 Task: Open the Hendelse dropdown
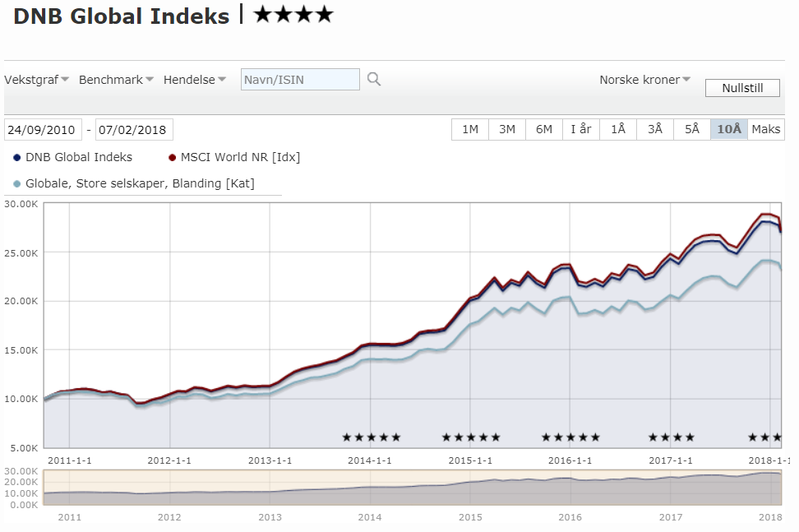coord(194,80)
